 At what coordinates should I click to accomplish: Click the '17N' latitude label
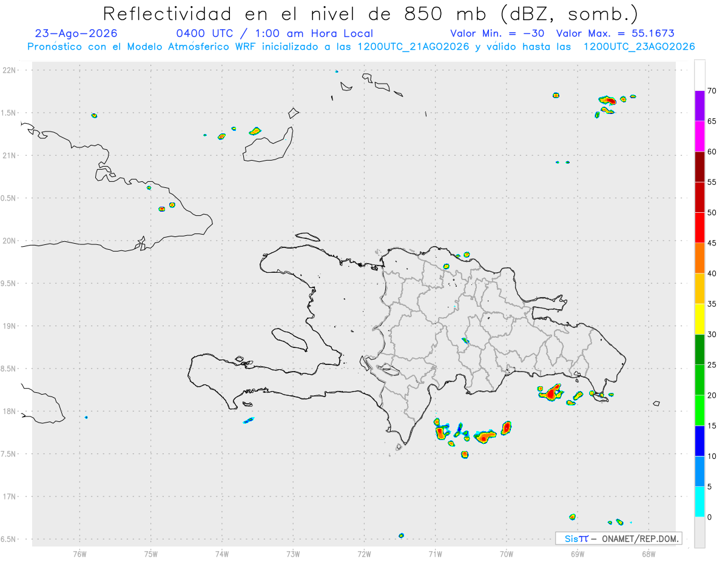pyautogui.click(x=10, y=497)
